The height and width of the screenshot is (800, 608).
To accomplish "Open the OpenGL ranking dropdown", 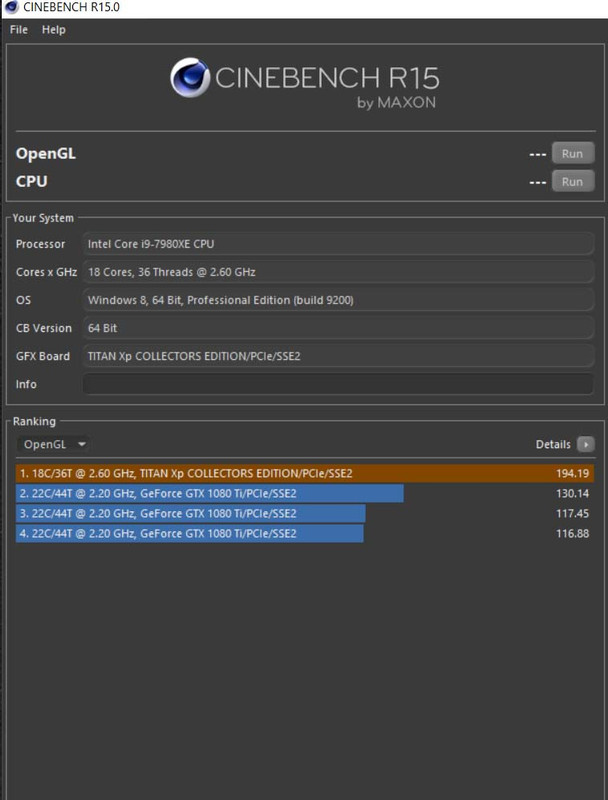I will point(54,444).
